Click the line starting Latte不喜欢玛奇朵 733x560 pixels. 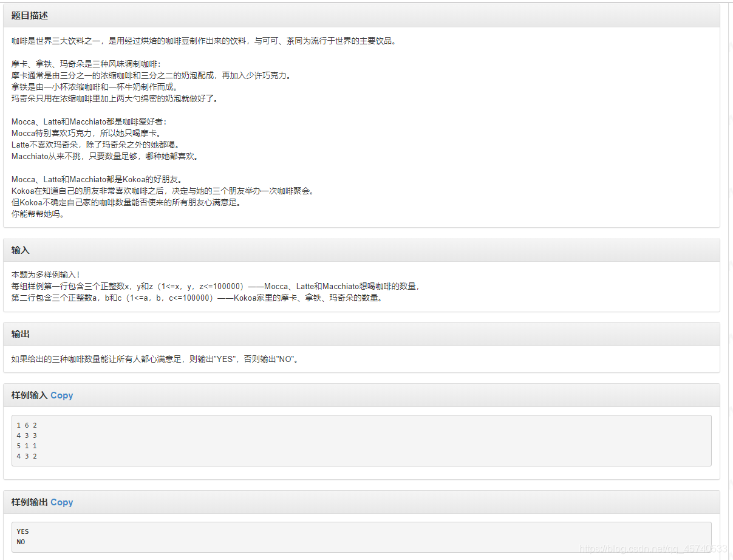tap(96, 145)
